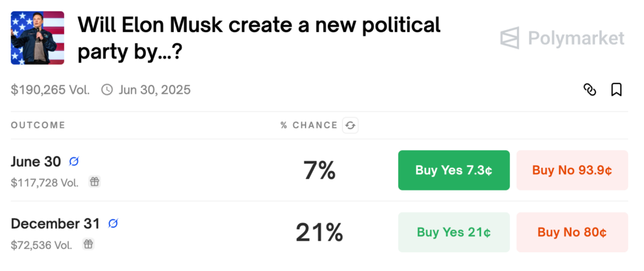Click the Polymarket logo
644x271 pixels.
pyautogui.click(x=562, y=38)
